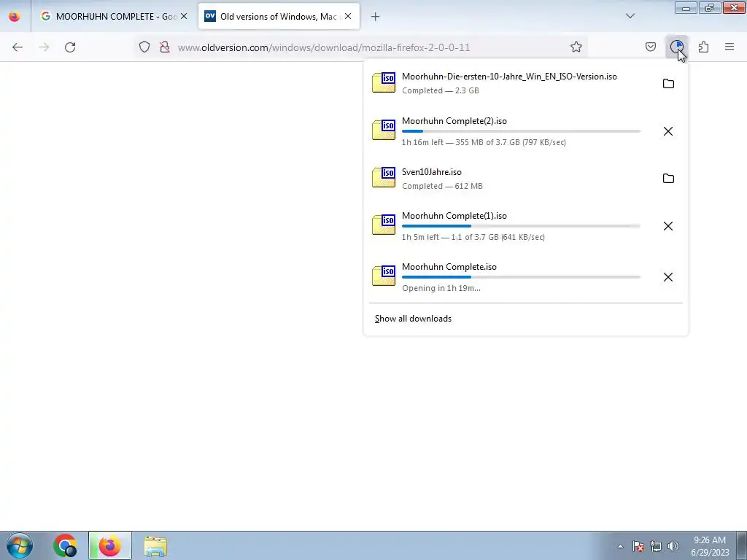Close the MOORHUHN COMPLETE tab

click(184, 16)
